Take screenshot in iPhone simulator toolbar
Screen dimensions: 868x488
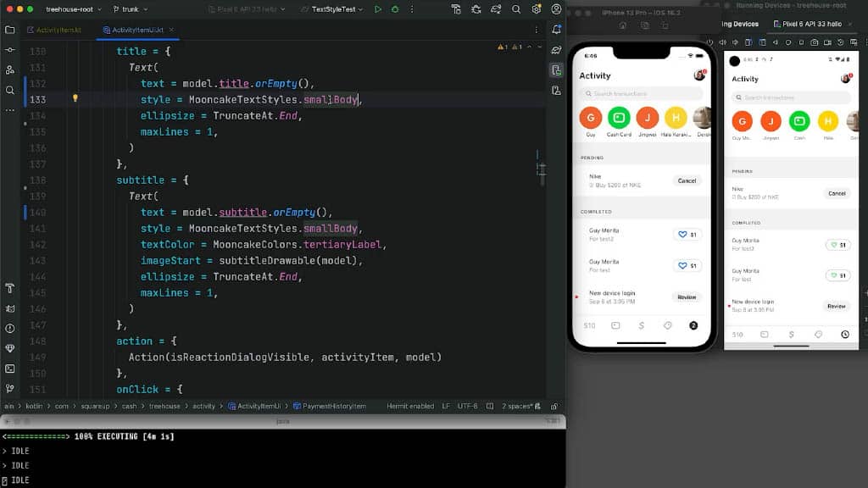click(x=645, y=26)
